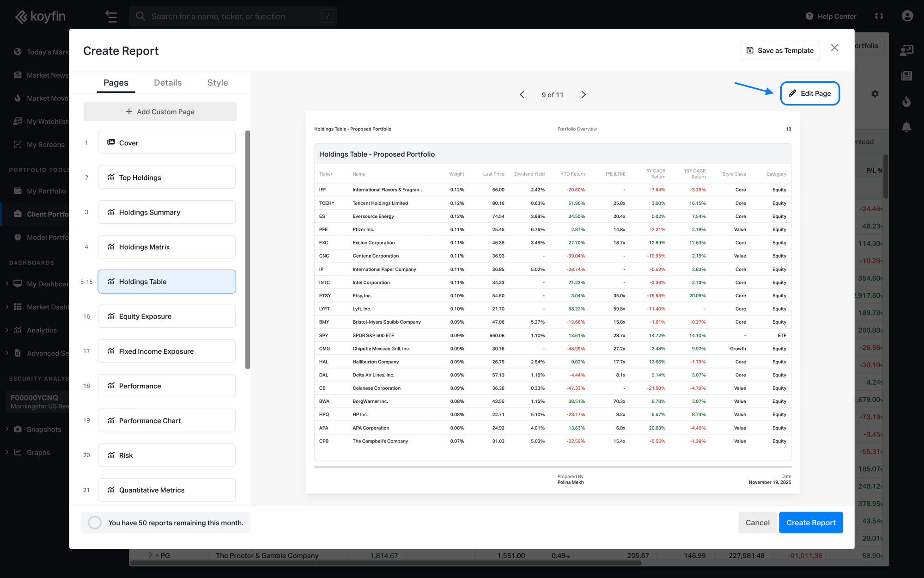Select Equity Exposure page item
Image resolution: width=924 pixels, height=578 pixels.
tap(167, 316)
